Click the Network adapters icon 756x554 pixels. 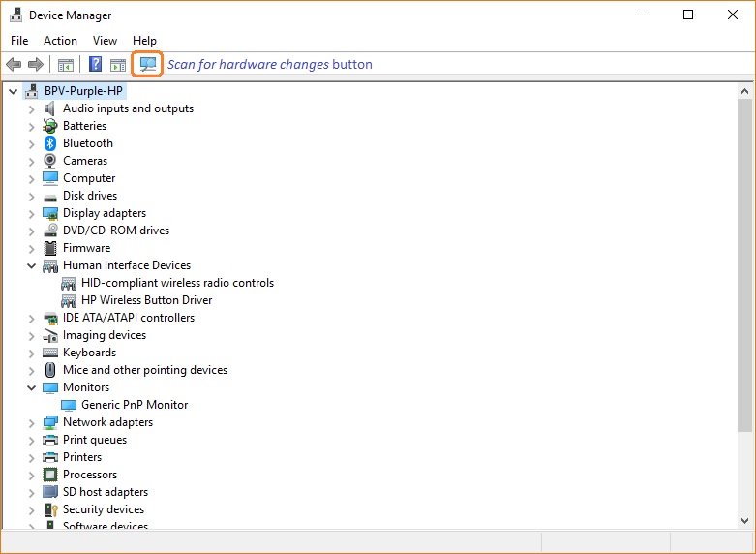pyautogui.click(x=50, y=422)
